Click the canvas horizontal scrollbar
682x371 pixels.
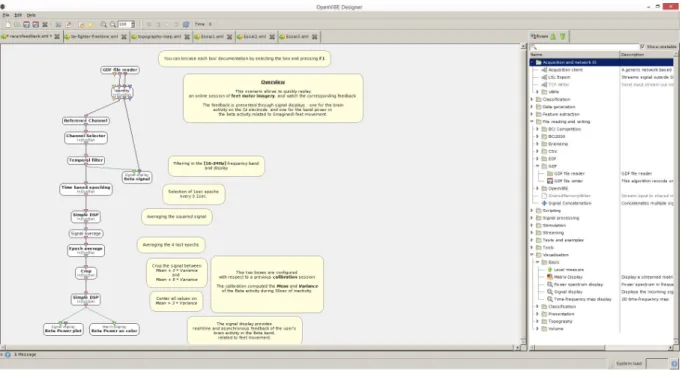261,348
